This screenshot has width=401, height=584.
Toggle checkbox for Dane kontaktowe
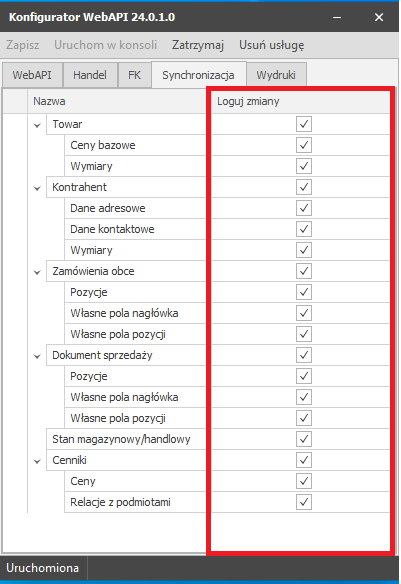(x=304, y=229)
